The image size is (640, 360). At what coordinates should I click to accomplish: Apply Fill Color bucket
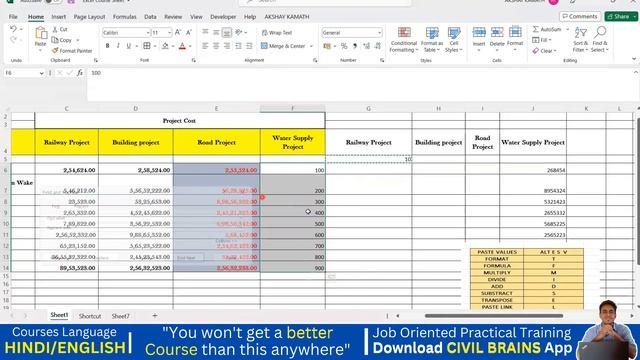(165, 46)
